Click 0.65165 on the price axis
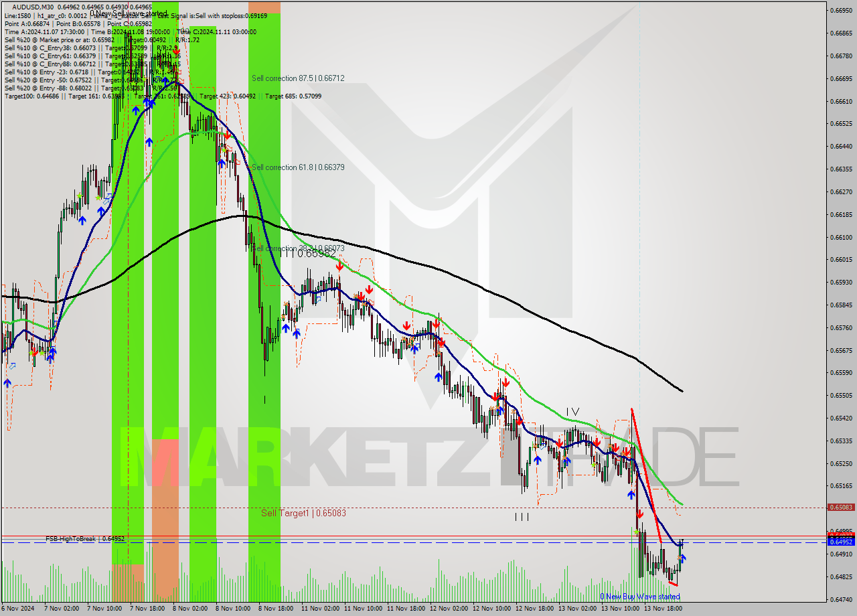This screenshot has width=857, height=616. [x=842, y=485]
